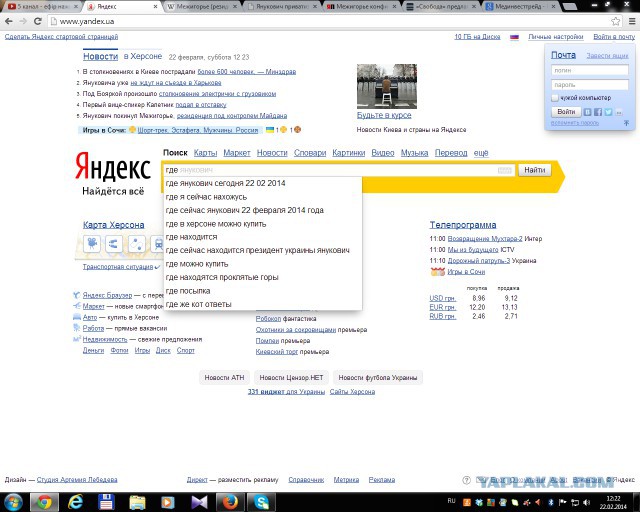This screenshot has height=512, width=640.
Task: Open the Перевод service link
Action: pos(451,153)
